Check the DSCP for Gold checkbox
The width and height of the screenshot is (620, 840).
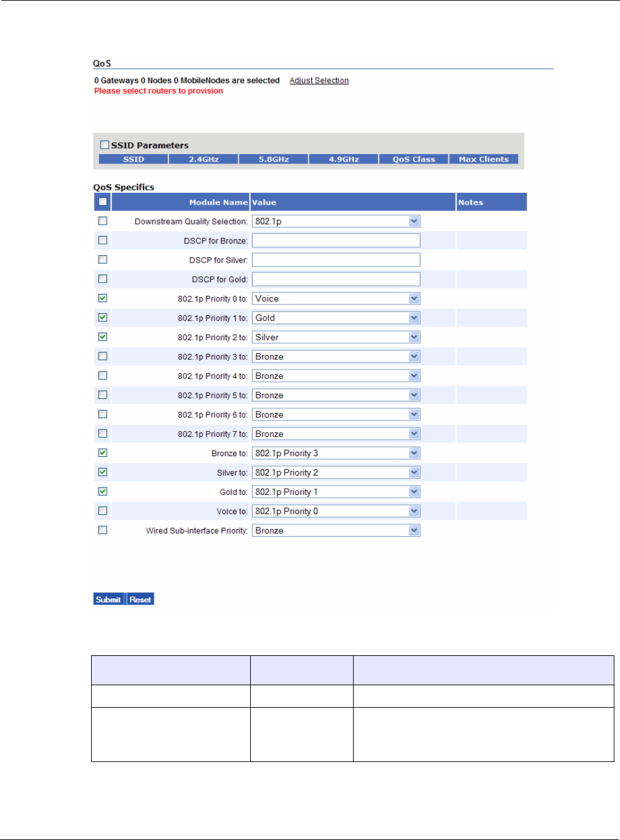pyautogui.click(x=102, y=279)
